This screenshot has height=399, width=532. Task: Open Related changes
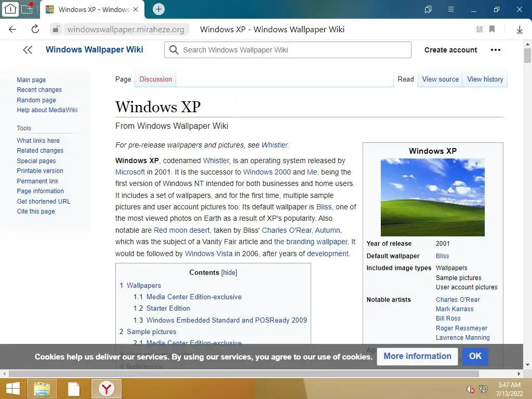pos(40,150)
